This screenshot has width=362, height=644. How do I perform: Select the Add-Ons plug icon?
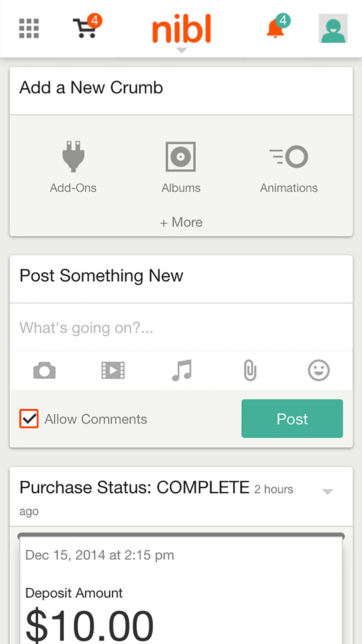pos(73,157)
